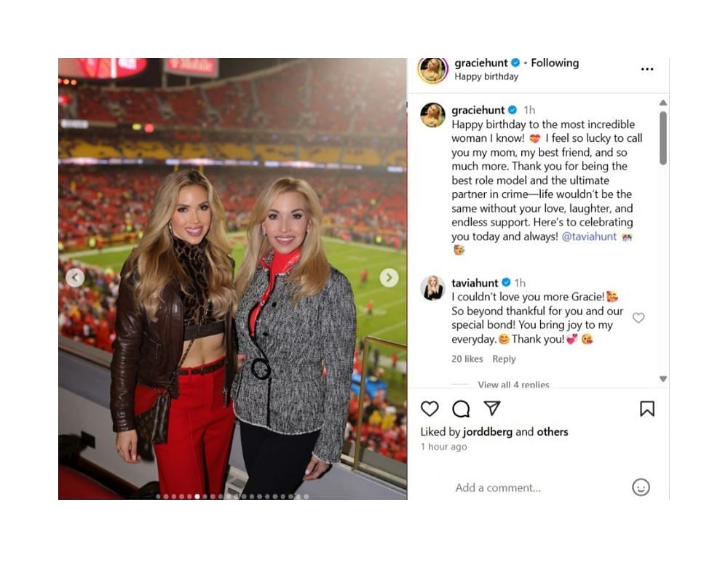Share the post via paper plane icon
728x582 pixels.
coord(492,408)
